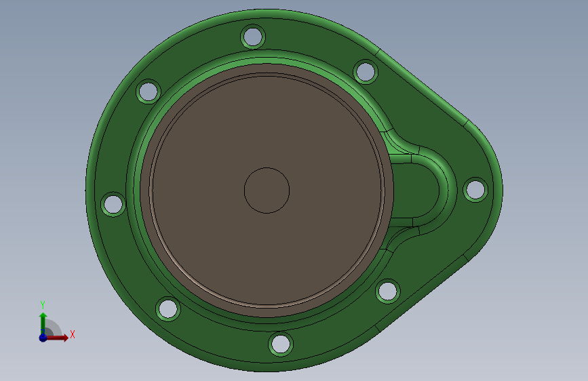This screenshot has height=381, width=588.
Task: Pick the far-right bolt hole beside the slot
Action: tap(475, 189)
